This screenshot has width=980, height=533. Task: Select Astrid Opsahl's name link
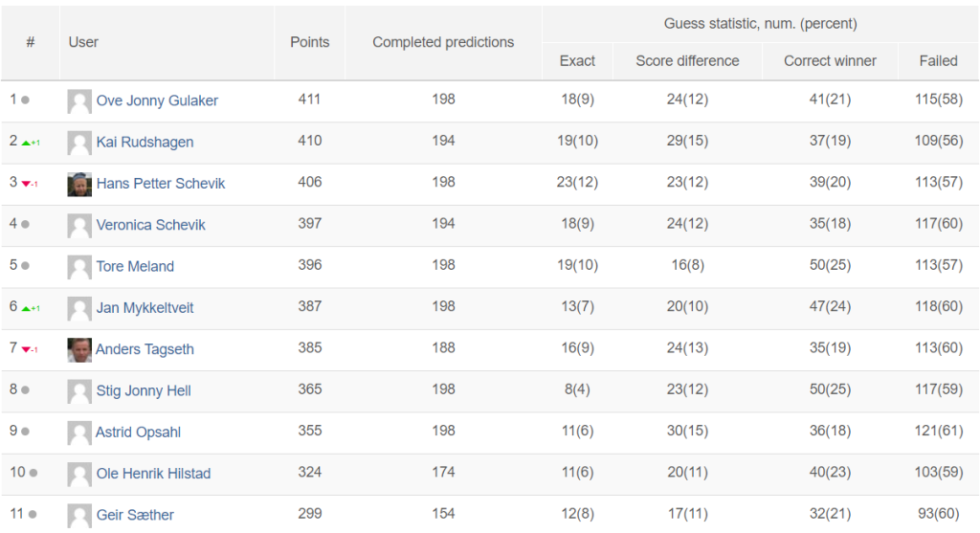coord(138,433)
